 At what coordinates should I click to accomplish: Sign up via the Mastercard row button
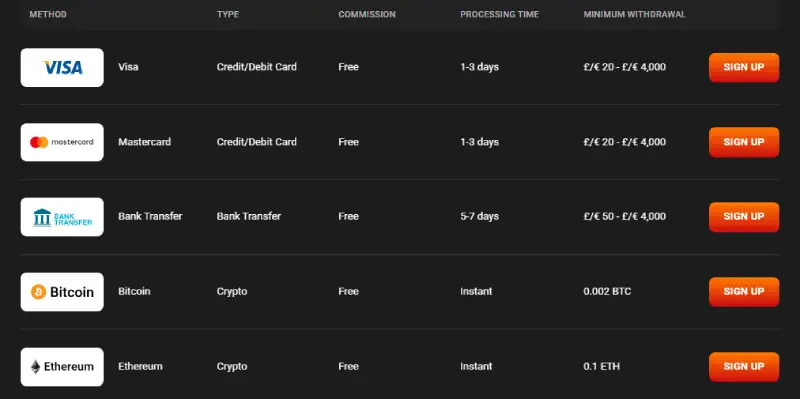744,142
